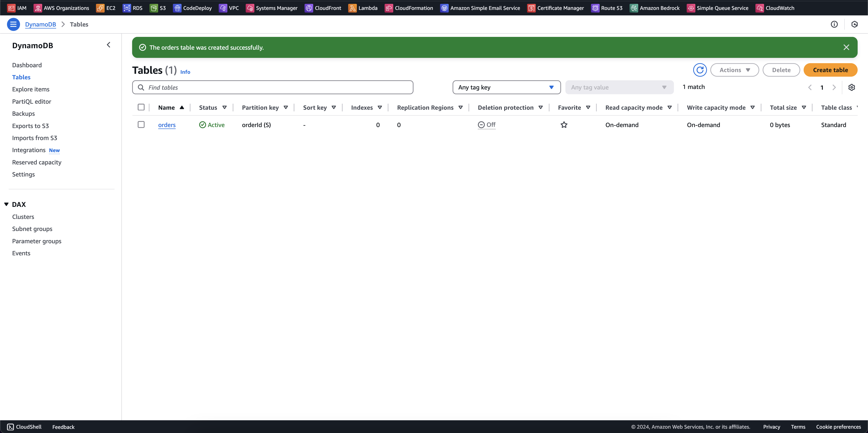Sort by Indexes column
The width and height of the screenshot is (868, 433).
click(x=366, y=108)
